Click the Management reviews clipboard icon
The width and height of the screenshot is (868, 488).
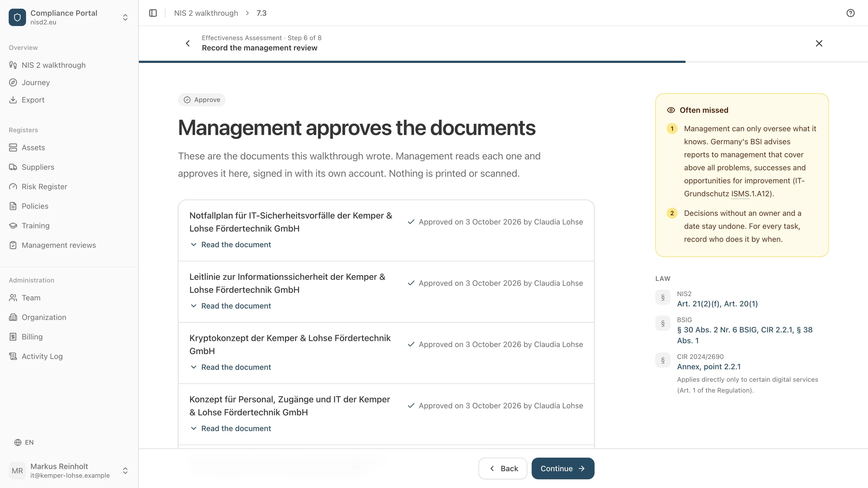coord(13,245)
